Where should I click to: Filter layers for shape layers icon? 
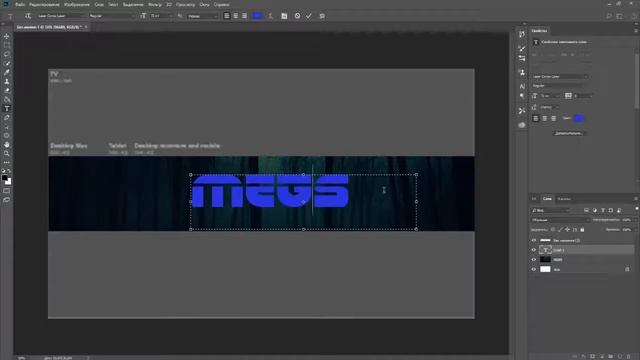611,210
